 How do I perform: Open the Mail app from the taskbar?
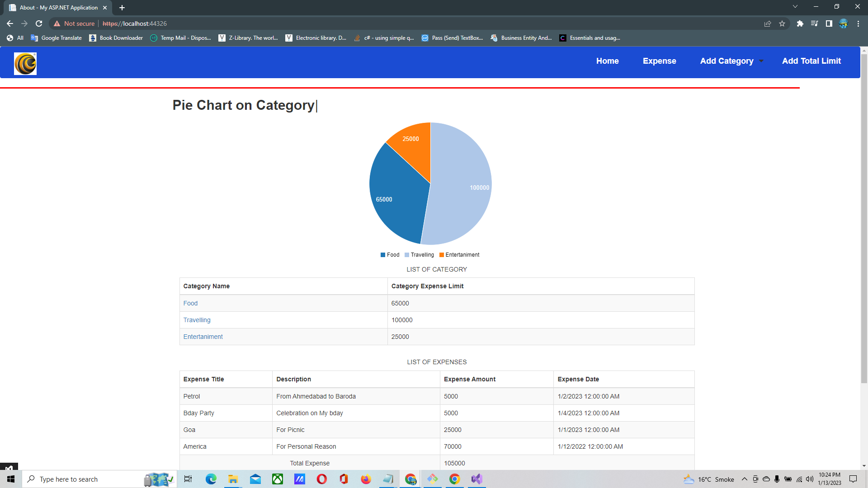[x=255, y=479]
